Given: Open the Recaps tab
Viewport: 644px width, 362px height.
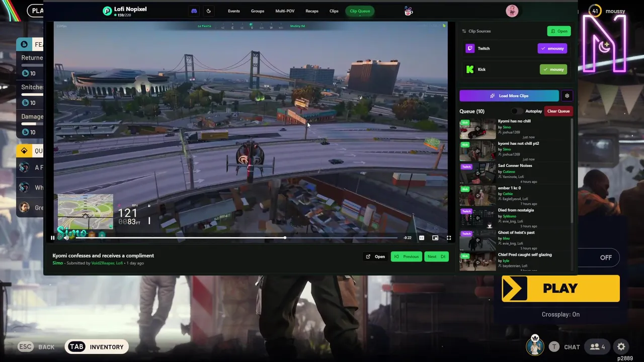Looking at the screenshot, I should [312, 11].
